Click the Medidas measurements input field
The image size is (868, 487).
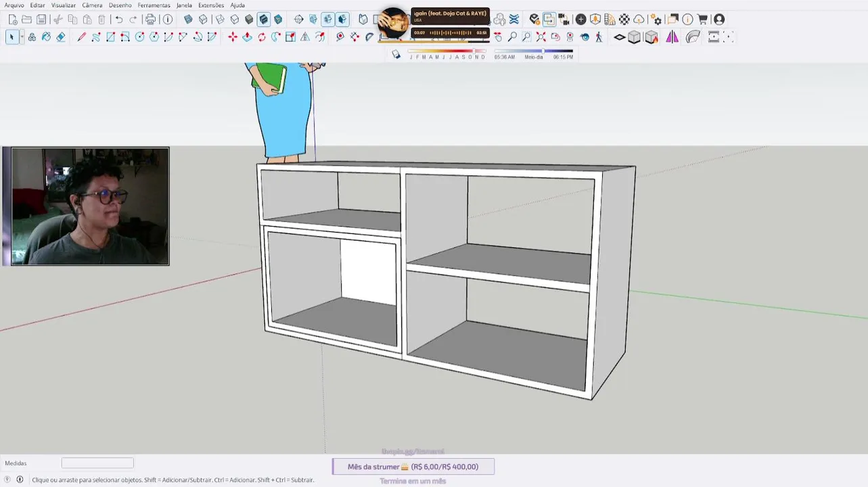coord(97,463)
